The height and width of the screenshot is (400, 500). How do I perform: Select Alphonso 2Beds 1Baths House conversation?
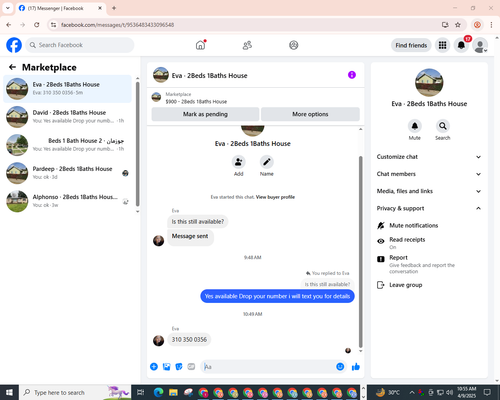tap(67, 201)
